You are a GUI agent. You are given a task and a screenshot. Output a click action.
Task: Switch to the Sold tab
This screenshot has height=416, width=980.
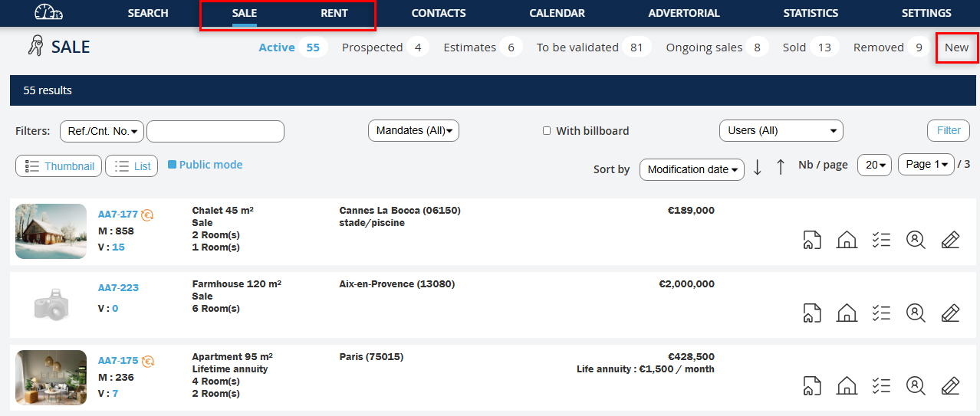tap(794, 47)
